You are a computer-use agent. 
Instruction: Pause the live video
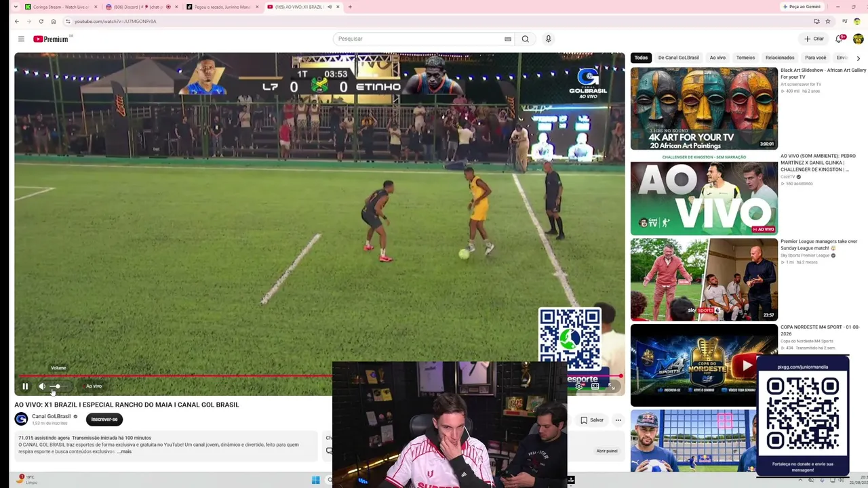(25, 386)
